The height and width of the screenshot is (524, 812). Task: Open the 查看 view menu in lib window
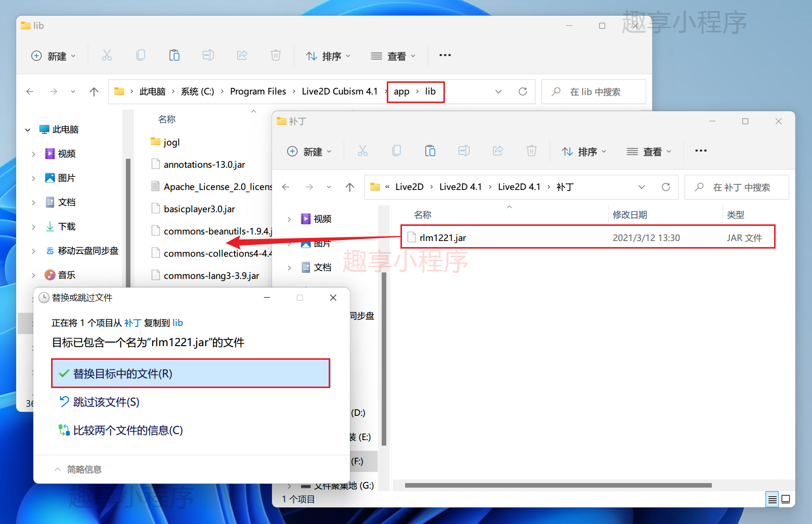(393, 56)
